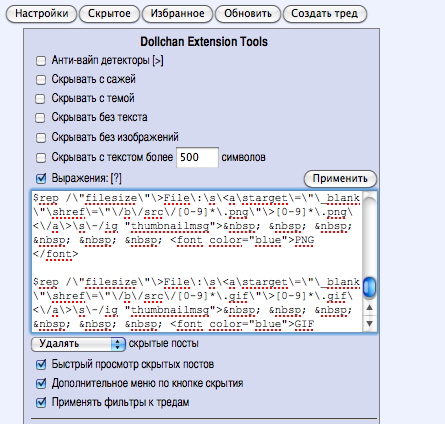Uncheck Дополнительное меню по кнопке скрытия
Image resolution: width=445 pixels, height=424 pixels.
tap(41, 384)
